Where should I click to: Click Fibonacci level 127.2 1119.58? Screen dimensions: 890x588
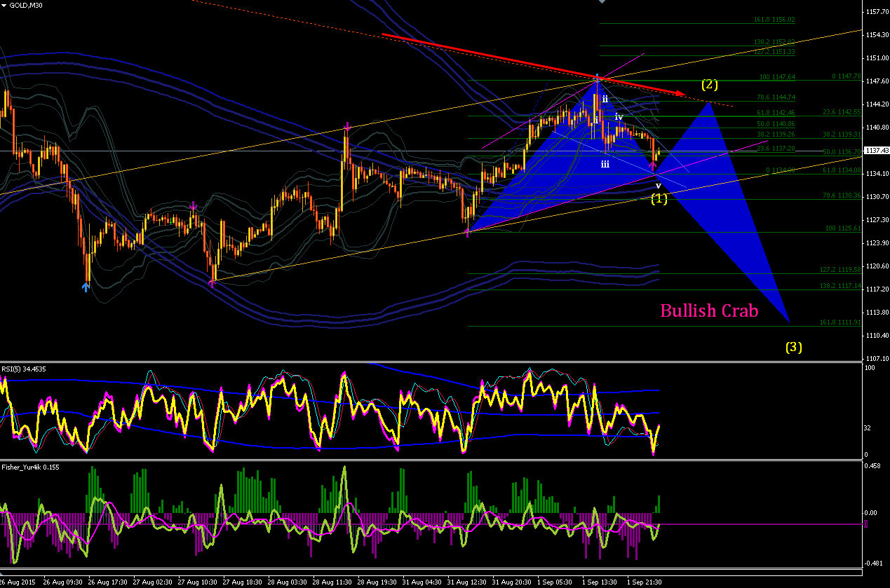840,270
